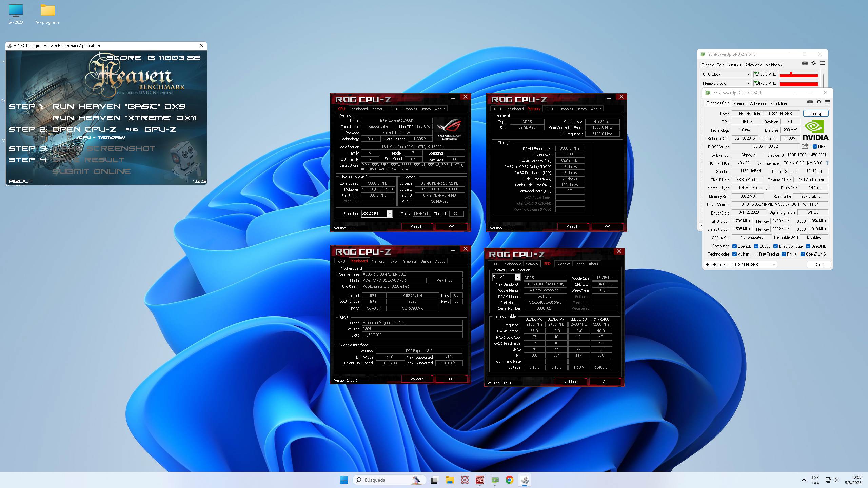This screenshot has width=868, height=488.
Task: Click OK in the CPU-Z Memory window
Action: (607, 227)
